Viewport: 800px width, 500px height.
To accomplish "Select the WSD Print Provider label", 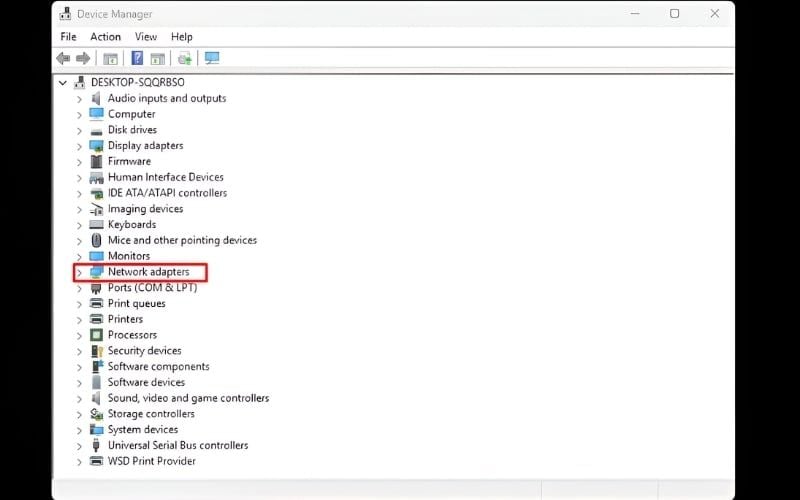I will coord(152,461).
